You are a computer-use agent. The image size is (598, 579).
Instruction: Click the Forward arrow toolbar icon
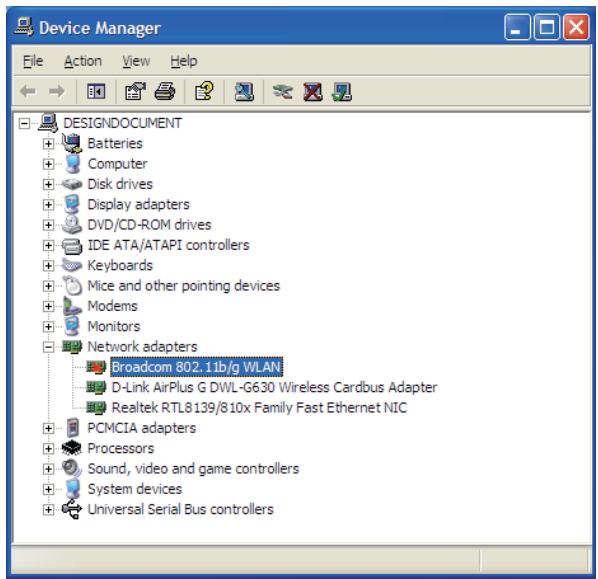[x=57, y=92]
